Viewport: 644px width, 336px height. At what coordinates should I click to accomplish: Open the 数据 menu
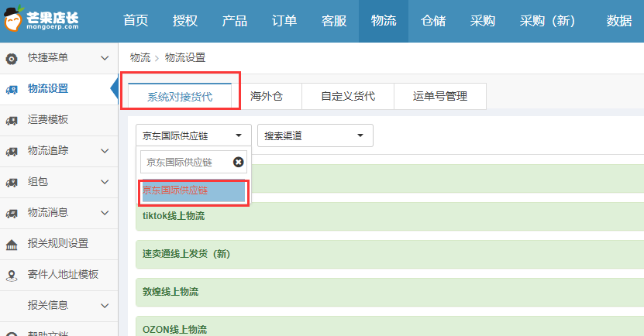pyautogui.click(x=619, y=20)
